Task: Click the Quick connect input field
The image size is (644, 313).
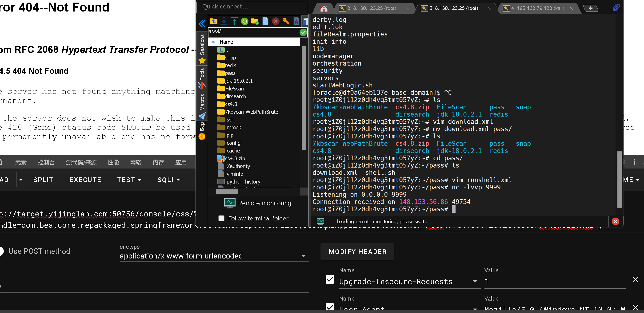Action: pyautogui.click(x=252, y=7)
